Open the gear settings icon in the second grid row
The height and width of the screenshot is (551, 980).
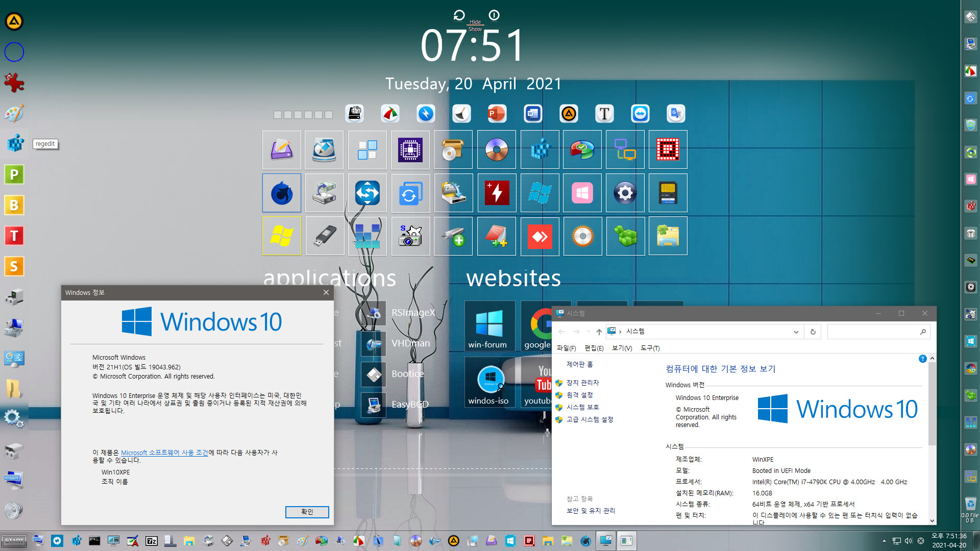(625, 193)
